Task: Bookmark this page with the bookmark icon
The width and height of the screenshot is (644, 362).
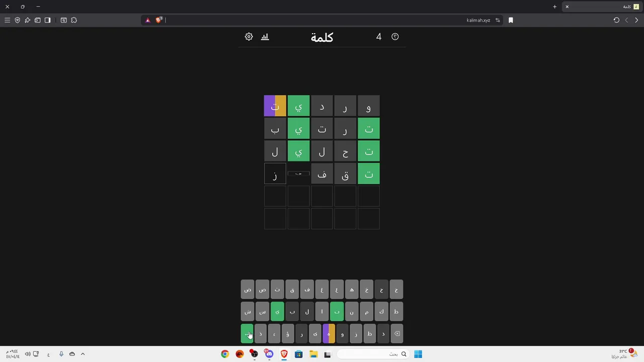Action: [511, 20]
